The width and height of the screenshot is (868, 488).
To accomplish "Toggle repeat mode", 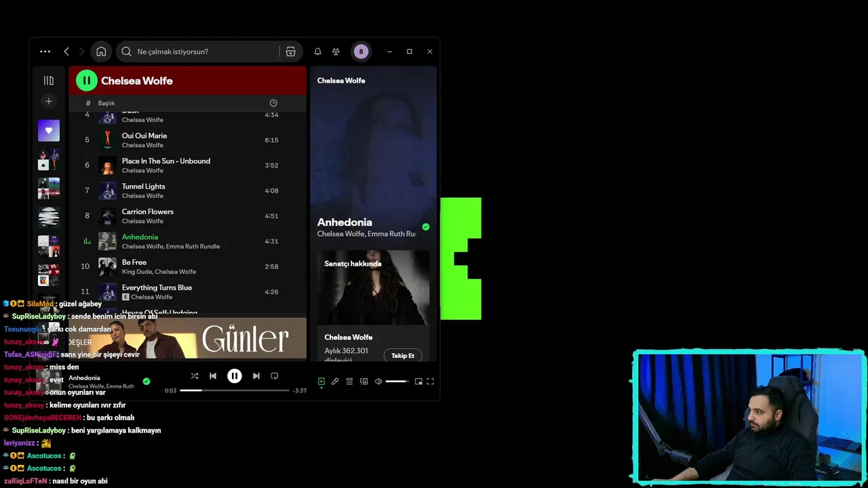I will click(x=275, y=376).
